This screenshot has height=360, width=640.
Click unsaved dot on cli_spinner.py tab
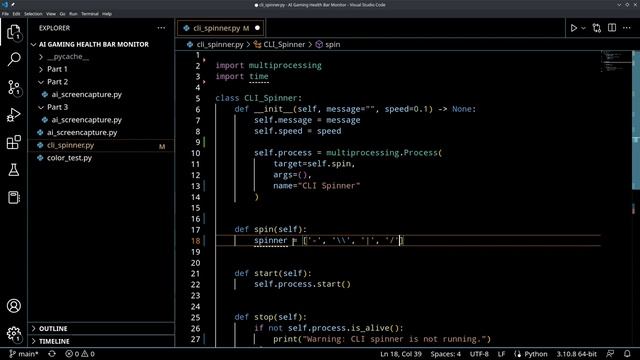[257, 28]
